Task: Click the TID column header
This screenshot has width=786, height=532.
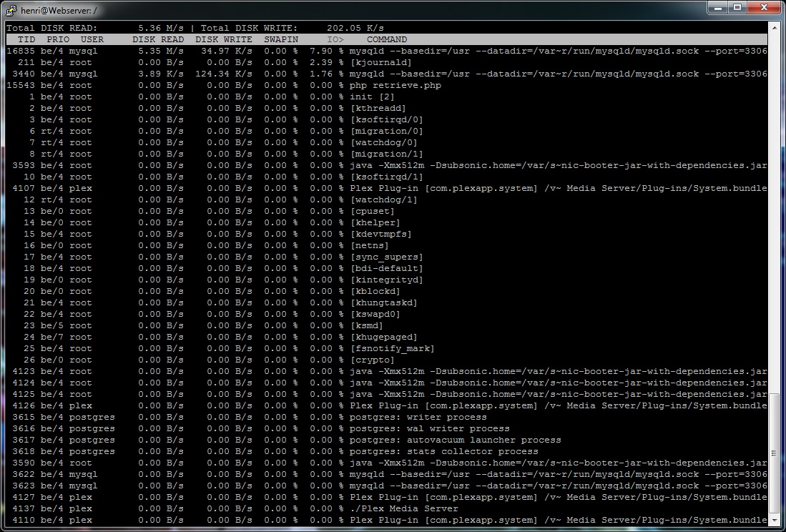Action: pyautogui.click(x=26, y=39)
